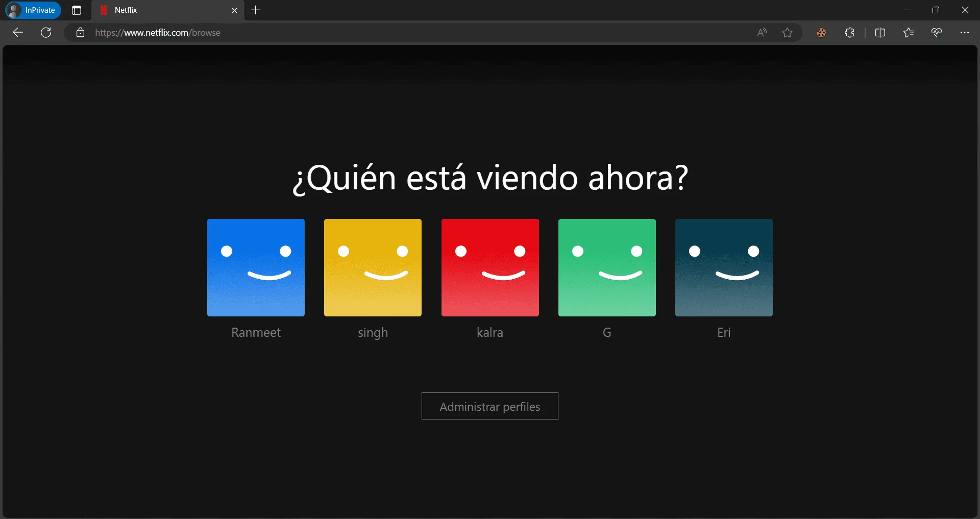
Task: Click the Eri profile name label
Action: (x=724, y=332)
